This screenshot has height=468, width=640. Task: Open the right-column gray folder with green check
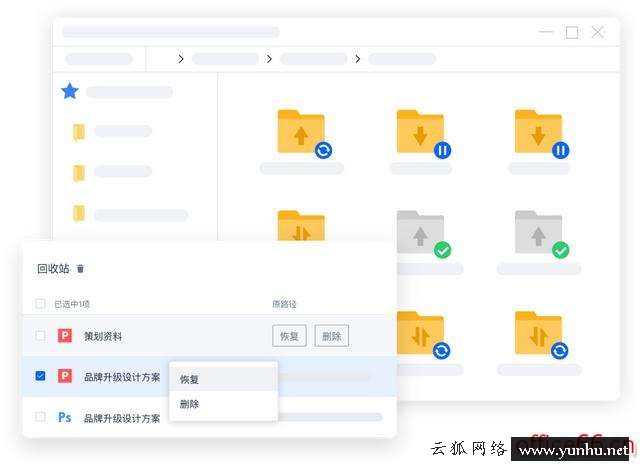click(542, 234)
